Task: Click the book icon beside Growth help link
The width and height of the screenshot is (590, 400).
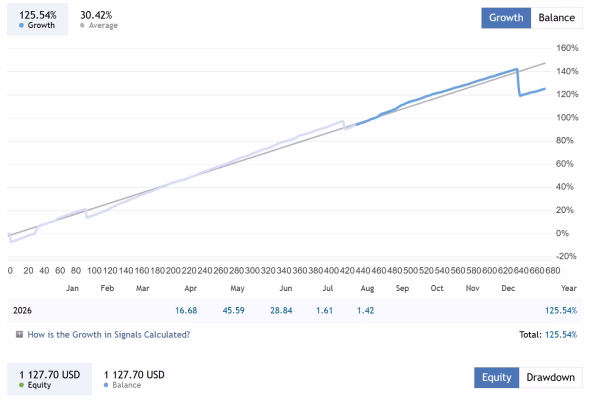Action: click(19, 334)
